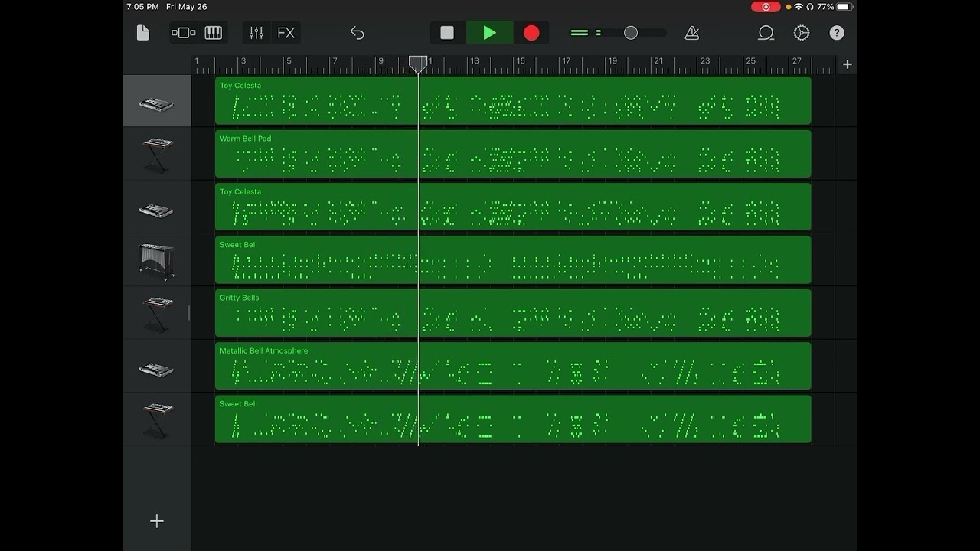Screen dimensions: 980x551
Task: Tap the battery indicator in status bar
Action: pos(844,7)
